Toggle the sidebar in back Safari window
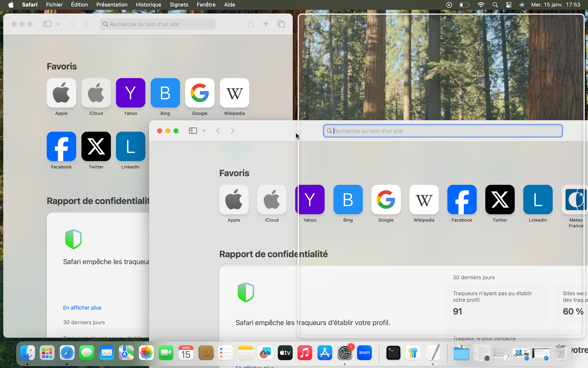This screenshot has height=368, width=588. 47,24
